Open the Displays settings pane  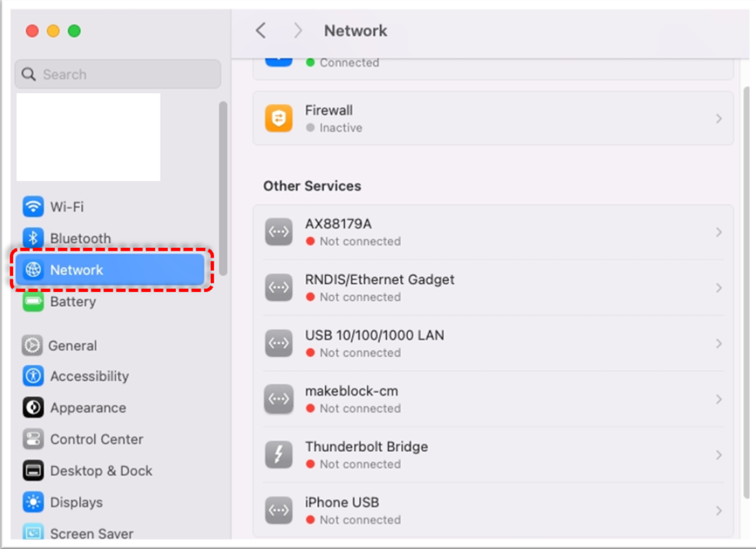[76, 502]
